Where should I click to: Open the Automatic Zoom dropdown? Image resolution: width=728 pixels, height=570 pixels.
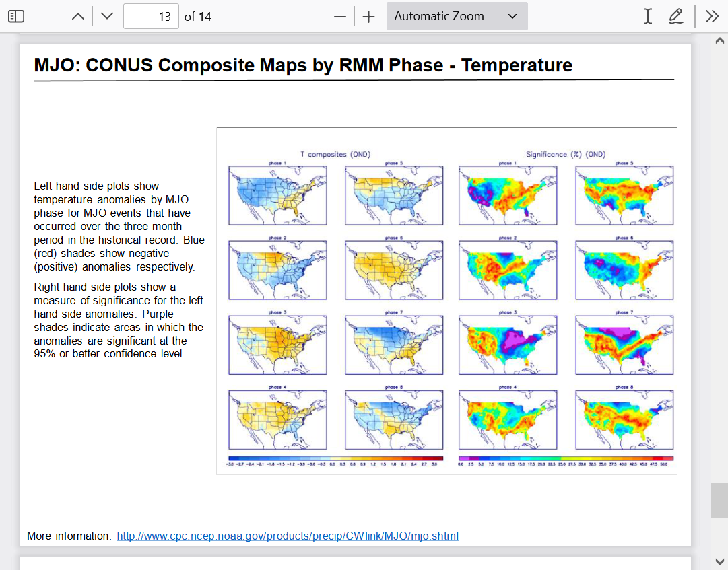pyautogui.click(x=457, y=16)
